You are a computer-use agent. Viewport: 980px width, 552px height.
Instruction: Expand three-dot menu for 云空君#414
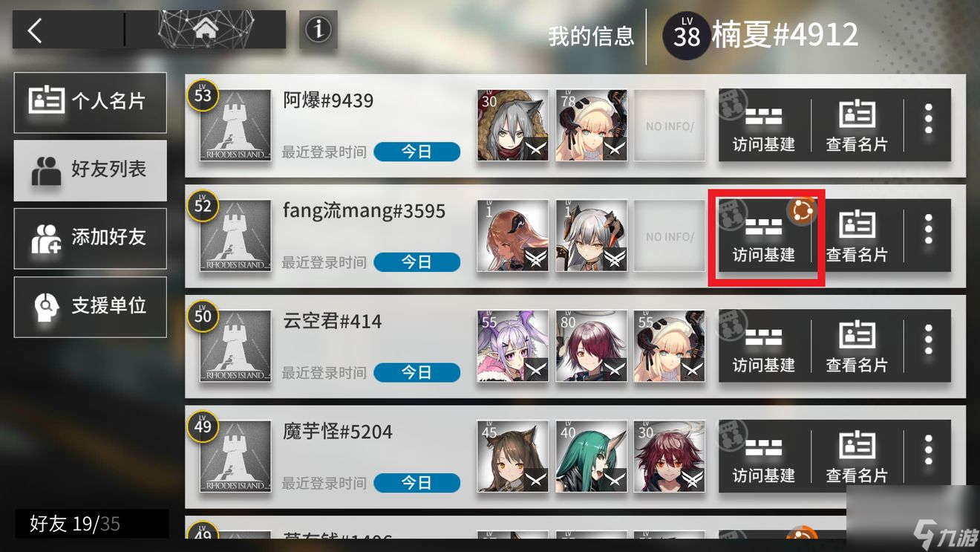[928, 346]
